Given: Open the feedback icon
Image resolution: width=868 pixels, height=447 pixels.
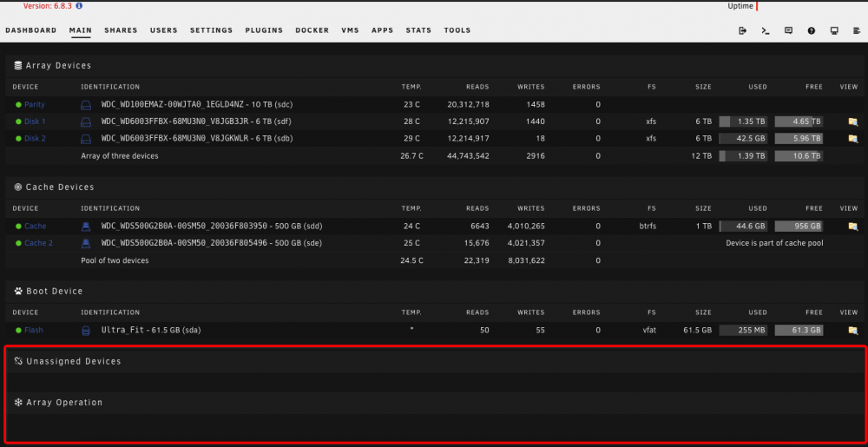Looking at the screenshot, I should coord(789,31).
